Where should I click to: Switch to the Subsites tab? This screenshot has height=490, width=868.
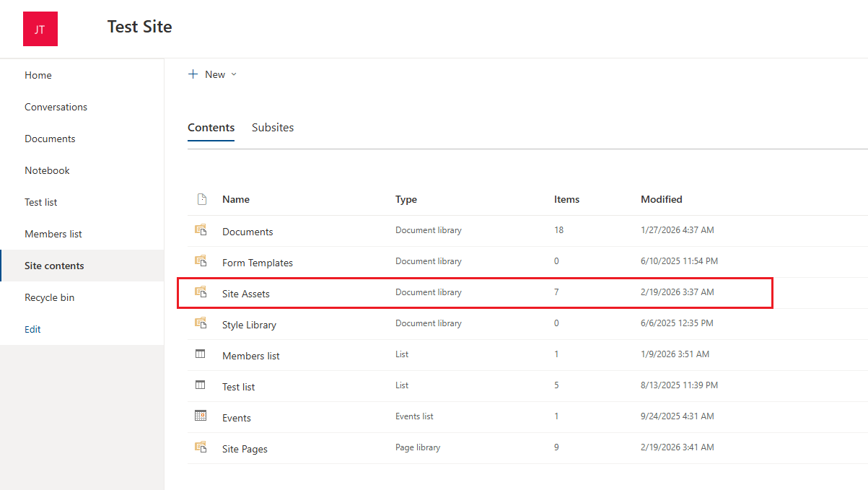273,128
